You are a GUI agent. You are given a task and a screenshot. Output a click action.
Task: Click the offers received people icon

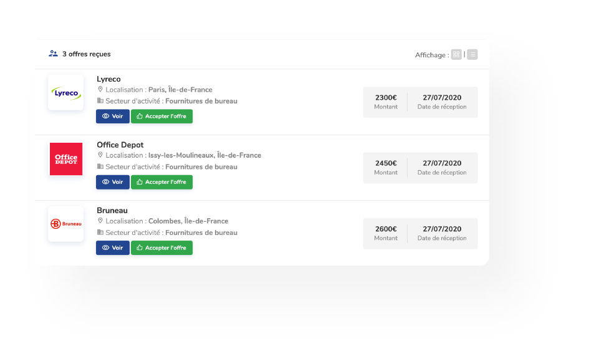[x=54, y=54]
